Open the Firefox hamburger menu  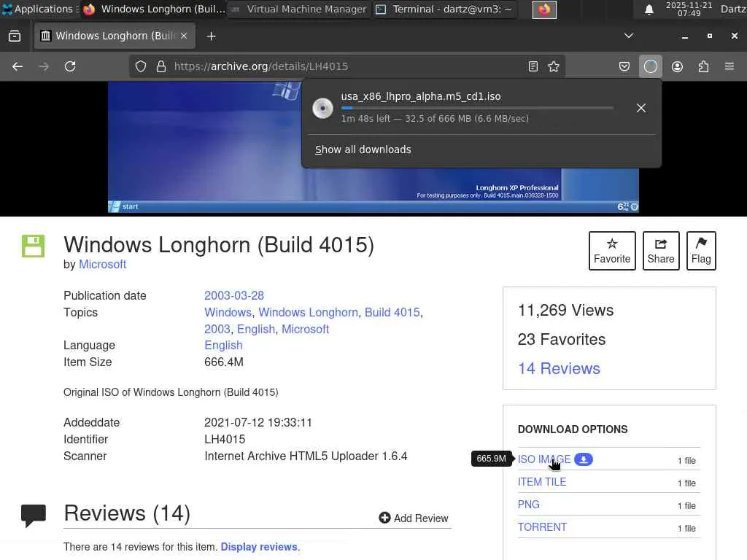pyautogui.click(x=729, y=66)
